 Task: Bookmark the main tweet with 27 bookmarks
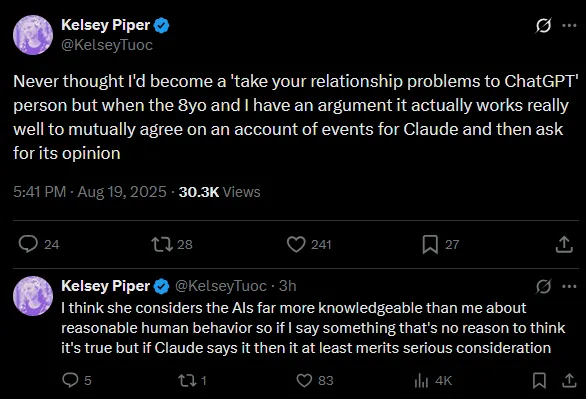(430, 245)
